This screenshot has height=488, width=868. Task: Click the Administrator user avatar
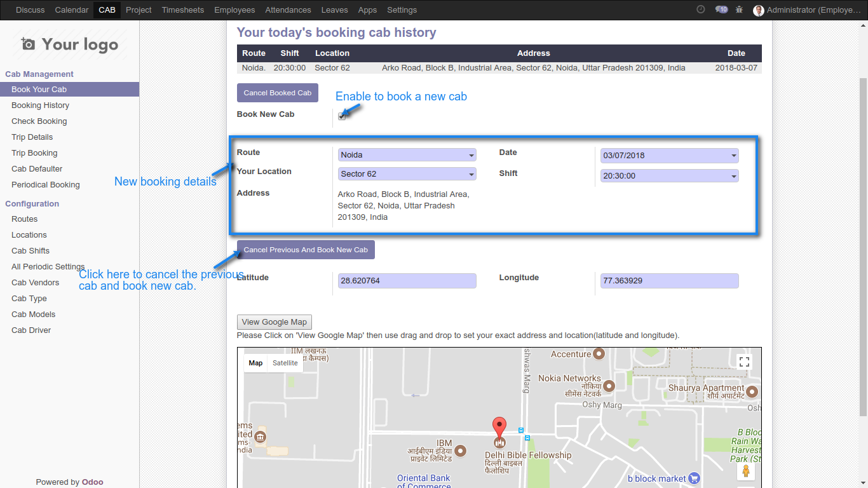coord(759,10)
